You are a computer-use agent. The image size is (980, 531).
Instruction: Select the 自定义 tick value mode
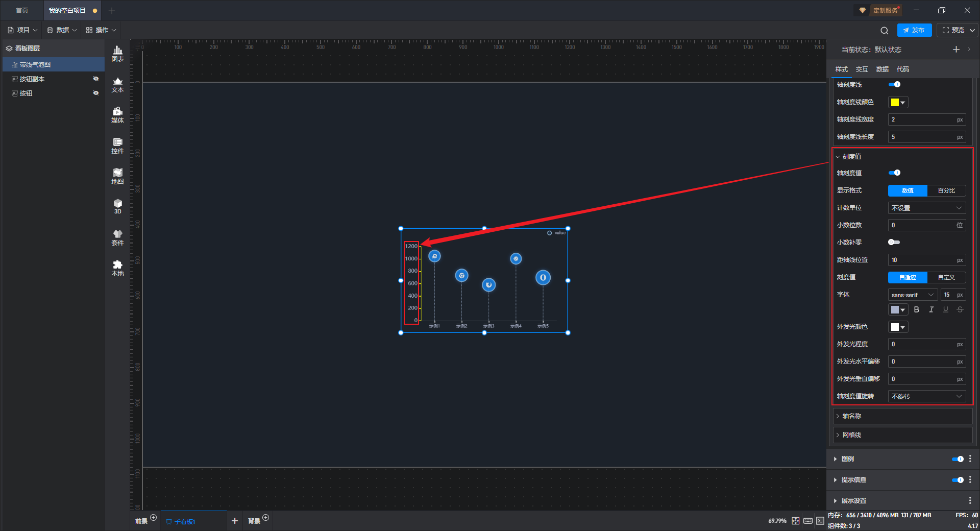click(946, 277)
